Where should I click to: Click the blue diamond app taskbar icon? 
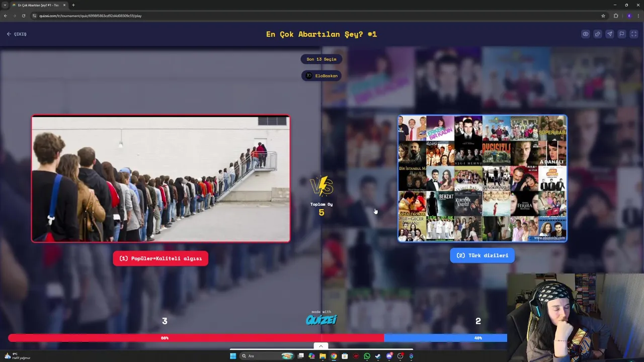pos(411,356)
